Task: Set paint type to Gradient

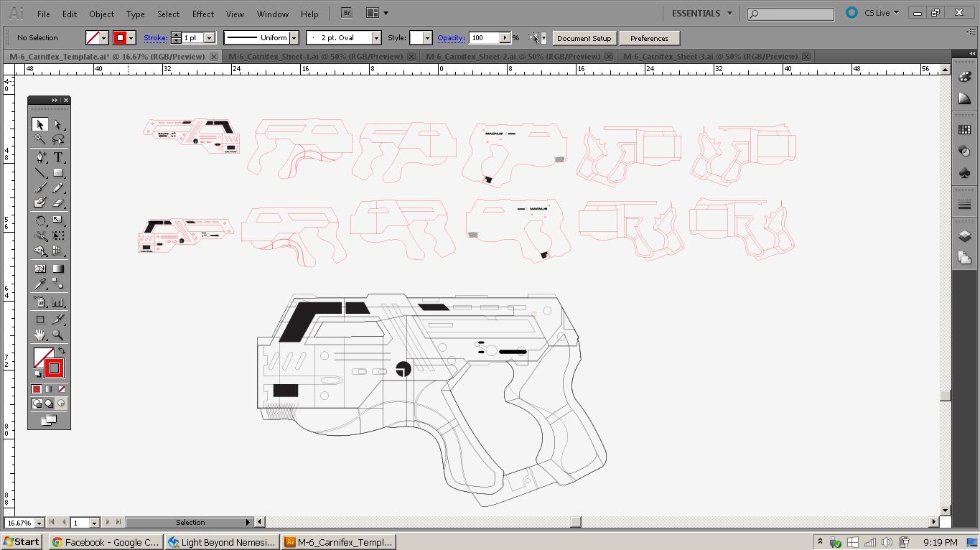Action: (x=49, y=389)
